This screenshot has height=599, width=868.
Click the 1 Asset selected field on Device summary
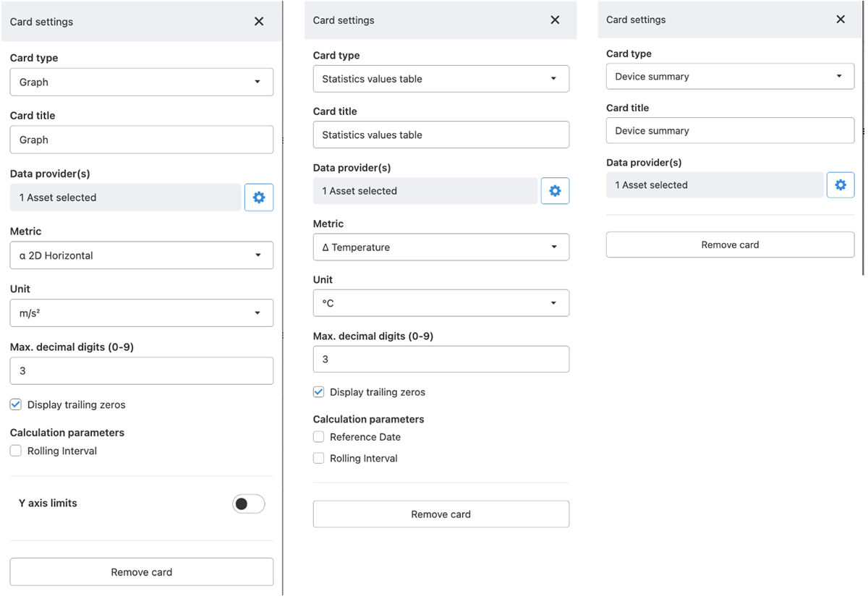click(715, 184)
